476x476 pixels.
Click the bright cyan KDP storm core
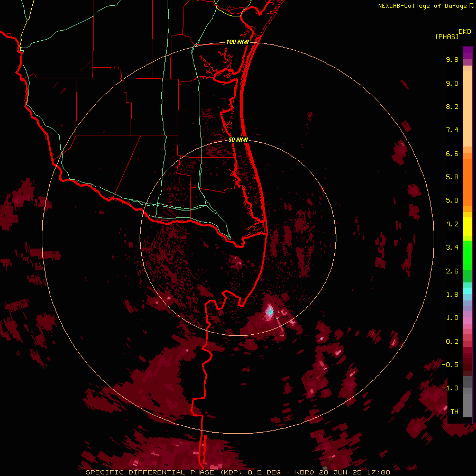(270, 311)
